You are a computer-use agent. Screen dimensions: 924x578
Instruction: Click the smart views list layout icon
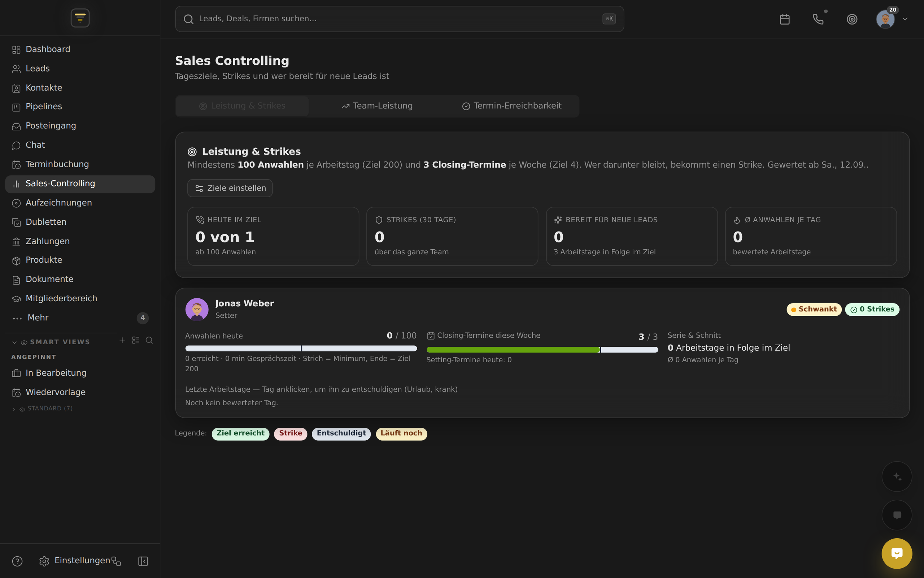point(136,340)
